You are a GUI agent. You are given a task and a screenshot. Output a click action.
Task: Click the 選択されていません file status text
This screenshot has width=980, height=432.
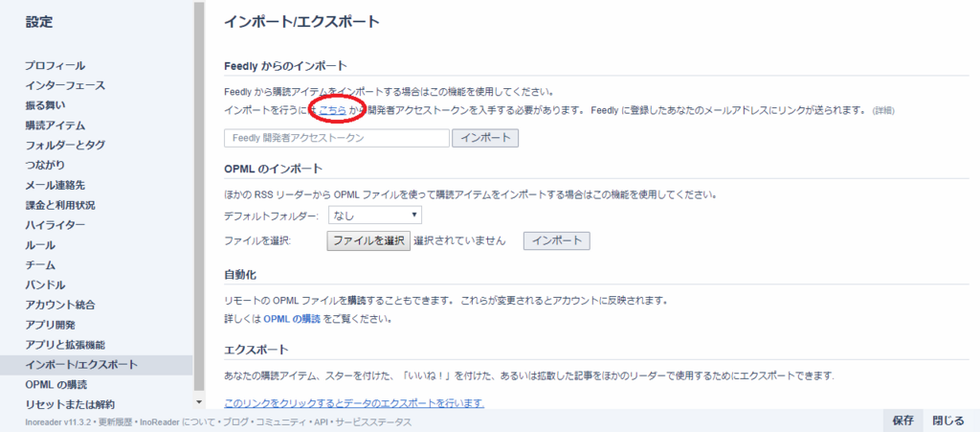tap(459, 240)
